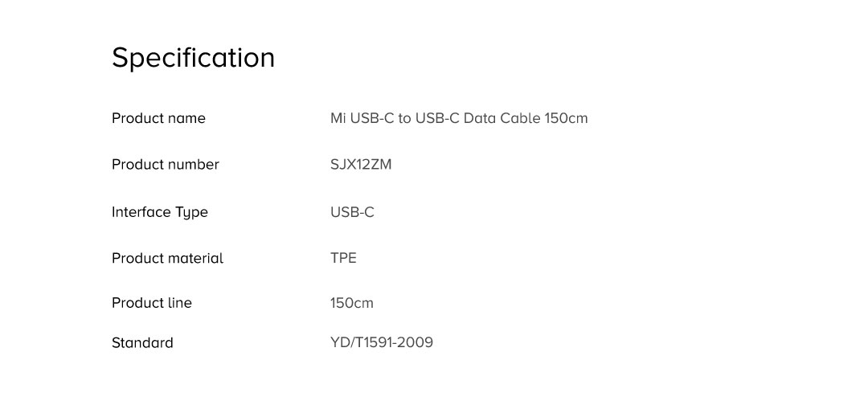Select the Interface Type label

pyautogui.click(x=159, y=212)
